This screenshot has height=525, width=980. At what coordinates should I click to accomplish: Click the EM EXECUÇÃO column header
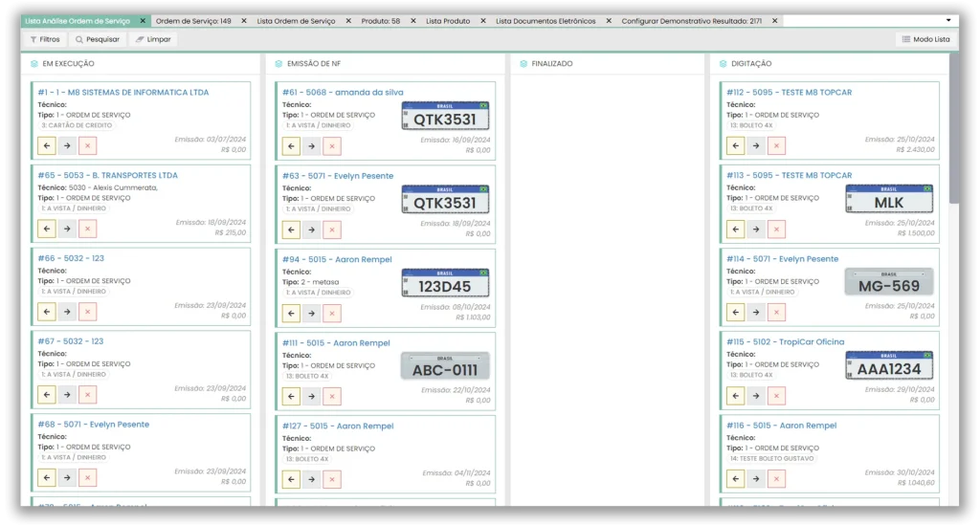pyautogui.click(x=68, y=64)
